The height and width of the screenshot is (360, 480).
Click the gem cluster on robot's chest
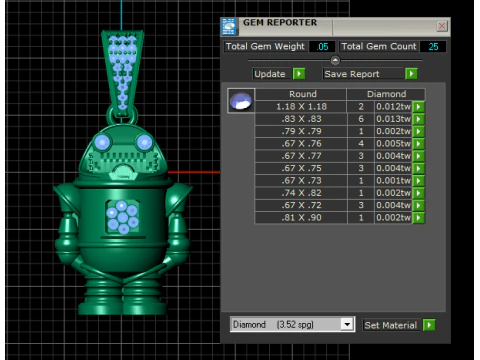123,217
